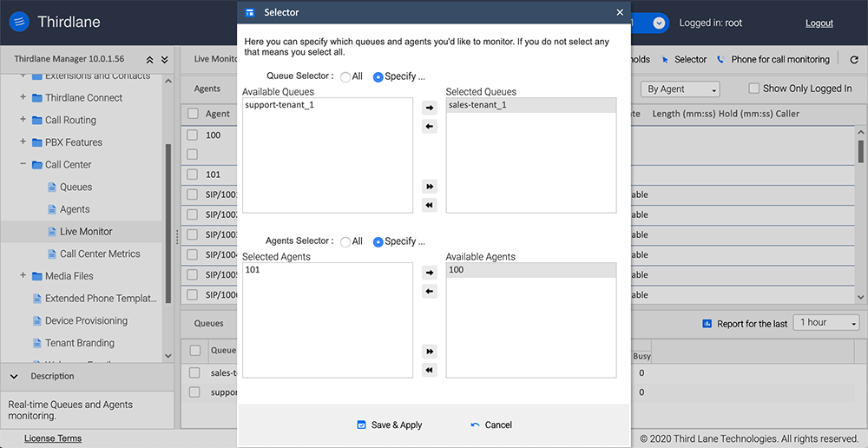Close the Selector dialog
The width and height of the screenshot is (868, 448).
click(x=619, y=13)
